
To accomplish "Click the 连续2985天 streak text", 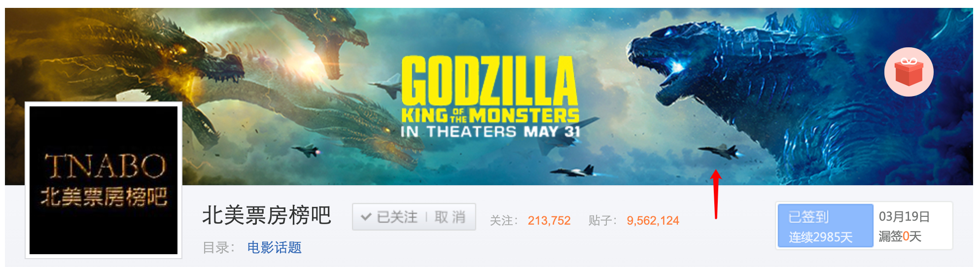I will point(820,237).
